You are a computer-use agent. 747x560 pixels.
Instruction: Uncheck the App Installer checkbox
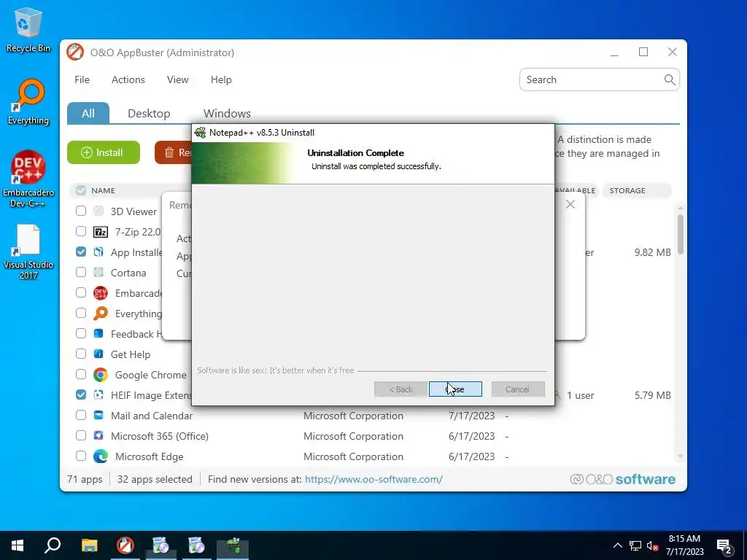tap(81, 252)
